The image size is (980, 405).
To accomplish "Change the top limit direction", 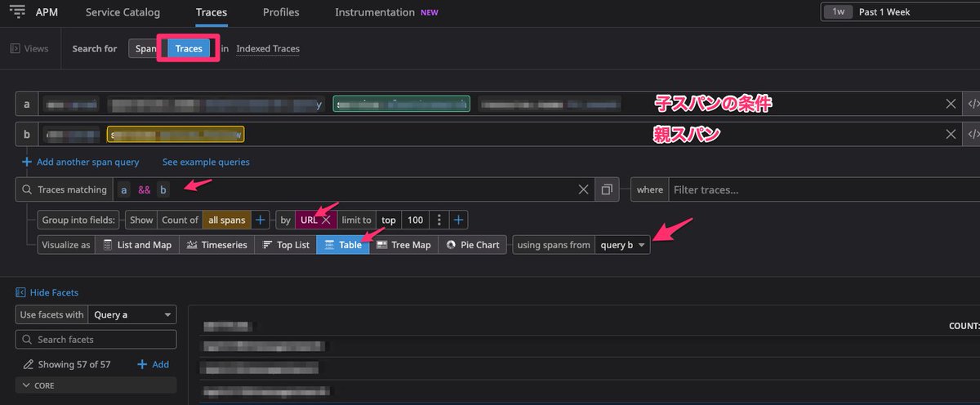I will point(388,220).
